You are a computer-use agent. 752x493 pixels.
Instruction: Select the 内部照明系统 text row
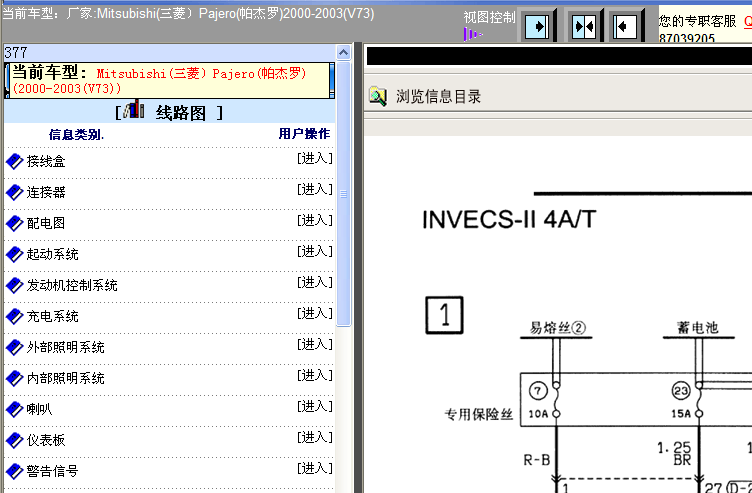tap(66, 378)
